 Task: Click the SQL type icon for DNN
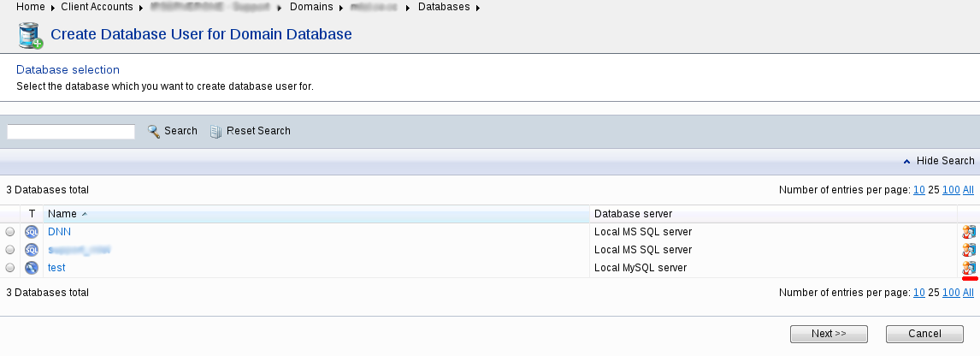coord(32,232)
